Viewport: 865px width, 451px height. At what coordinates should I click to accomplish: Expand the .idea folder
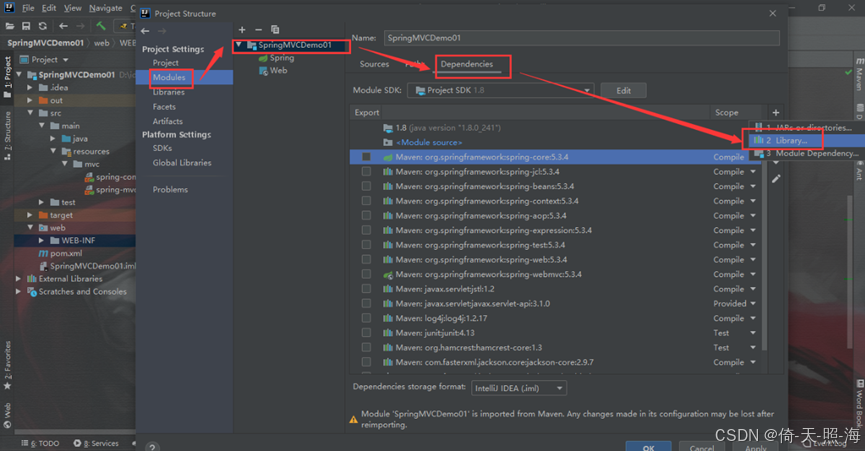coord(30,88)
